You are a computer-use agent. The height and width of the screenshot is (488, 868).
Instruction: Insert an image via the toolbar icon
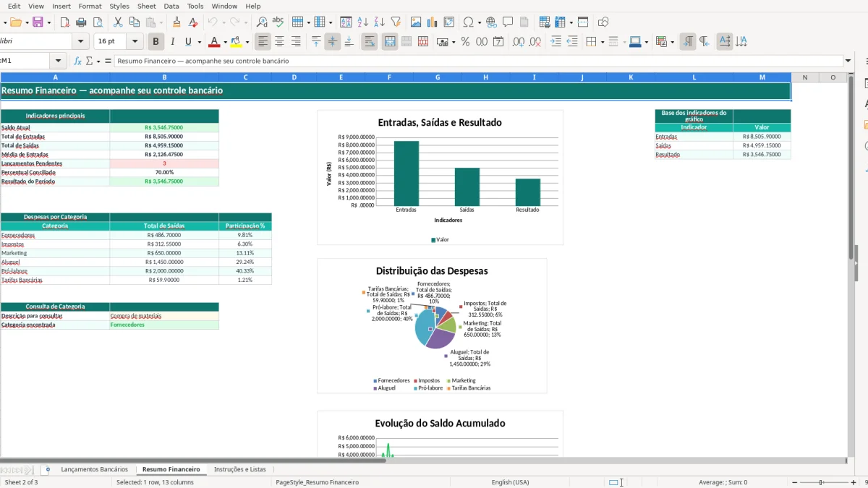(x=416, y=22)
